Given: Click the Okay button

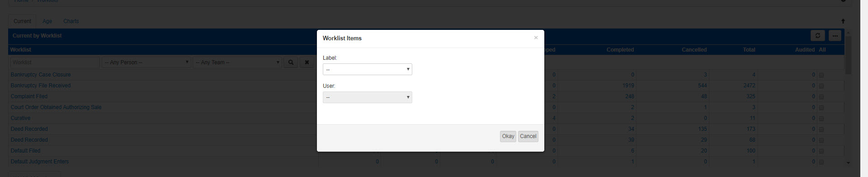Looking at the screenshot, I should pos(508,136).
